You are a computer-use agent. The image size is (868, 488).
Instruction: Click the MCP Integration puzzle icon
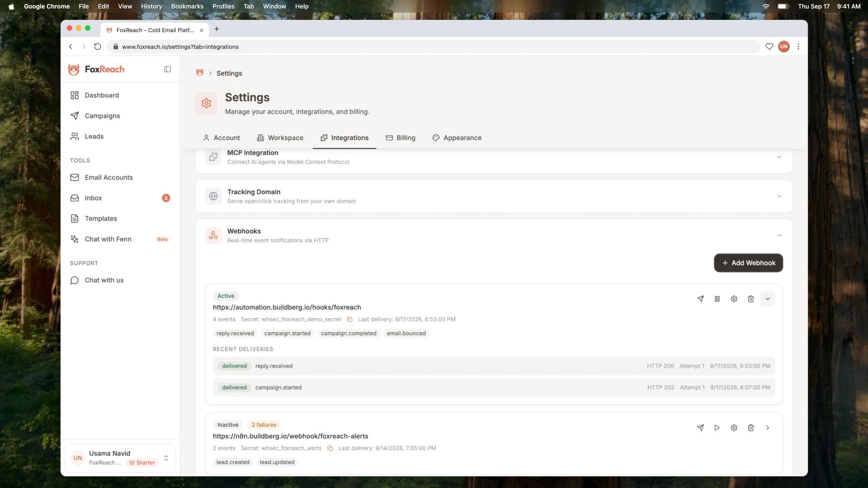pyautogui.click(x=213, y=157)
